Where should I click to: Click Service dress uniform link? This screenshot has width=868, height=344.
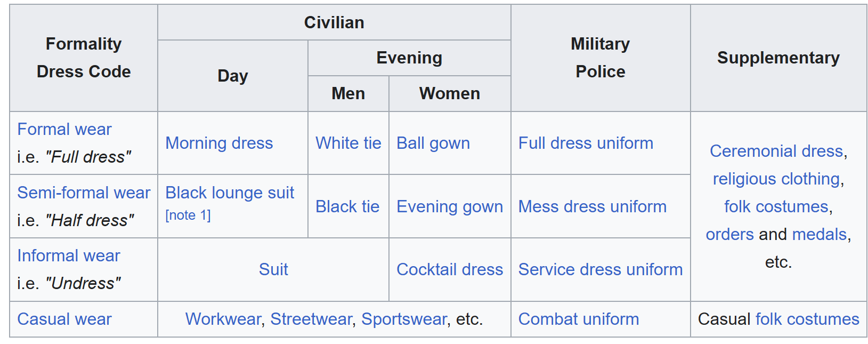point(601,269)
